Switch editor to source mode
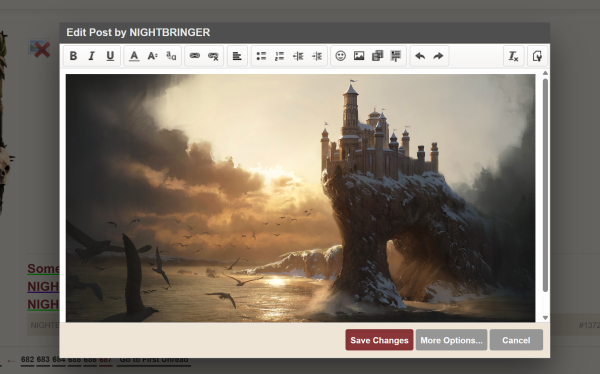 (537, 56)
